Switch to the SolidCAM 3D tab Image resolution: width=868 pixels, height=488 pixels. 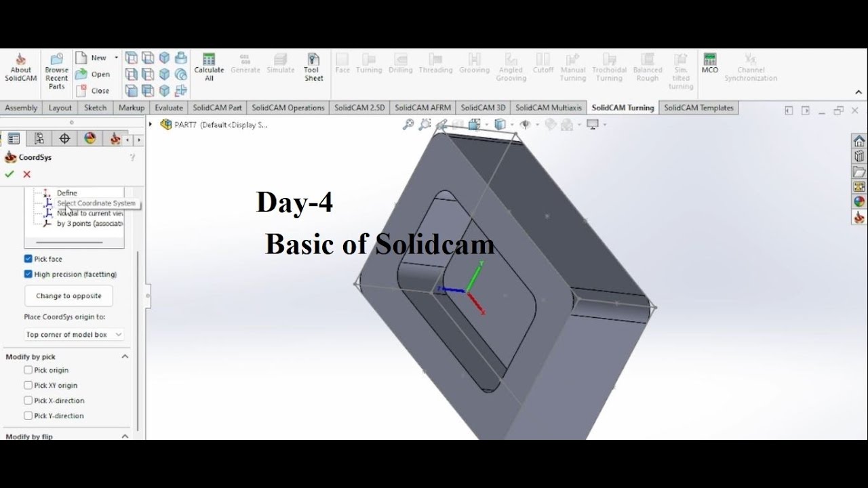[x=483, y=108]
